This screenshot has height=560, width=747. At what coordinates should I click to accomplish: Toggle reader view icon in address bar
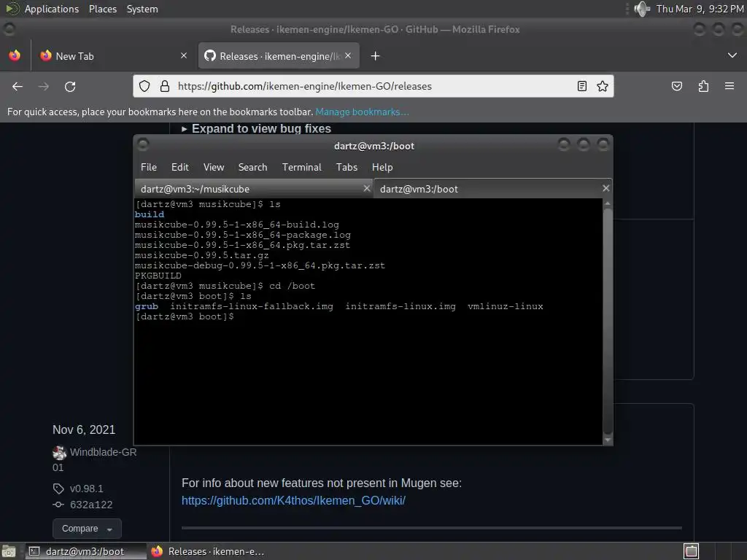[x=581, y=86]
